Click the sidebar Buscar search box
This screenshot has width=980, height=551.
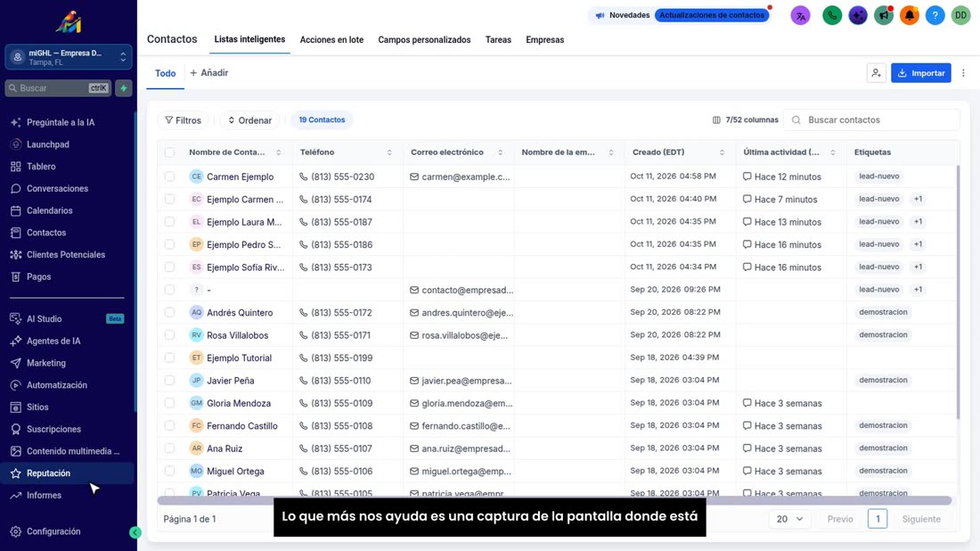click(58, 88)
